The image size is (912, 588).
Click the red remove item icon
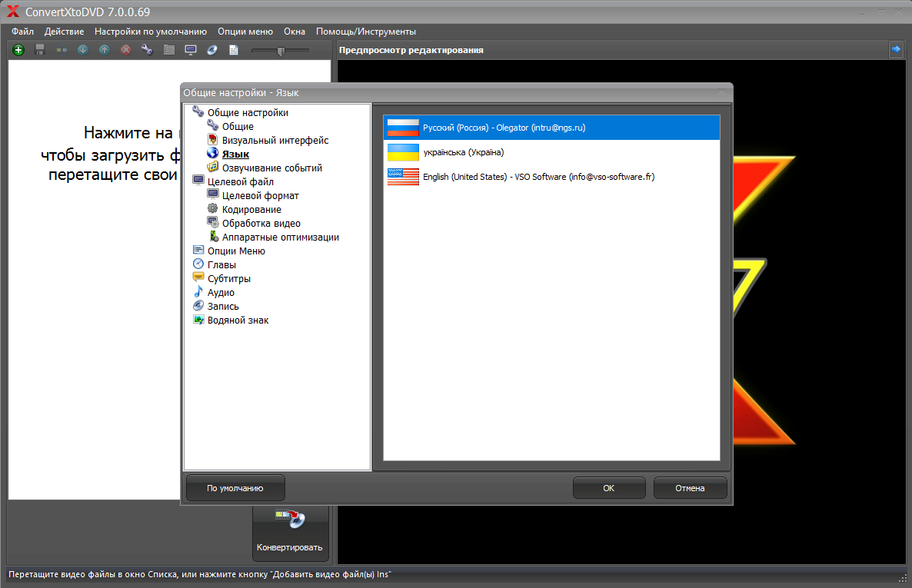[x=125, y=50]
